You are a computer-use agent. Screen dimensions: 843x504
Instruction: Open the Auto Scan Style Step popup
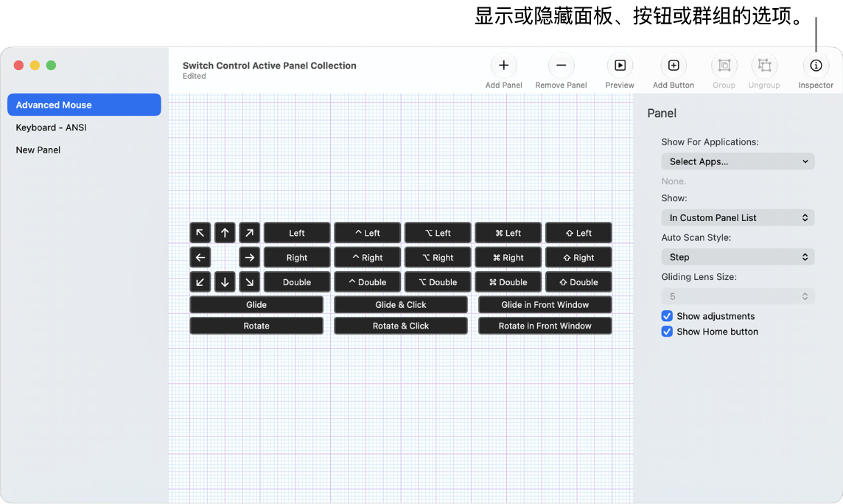(x=738, y=257)
